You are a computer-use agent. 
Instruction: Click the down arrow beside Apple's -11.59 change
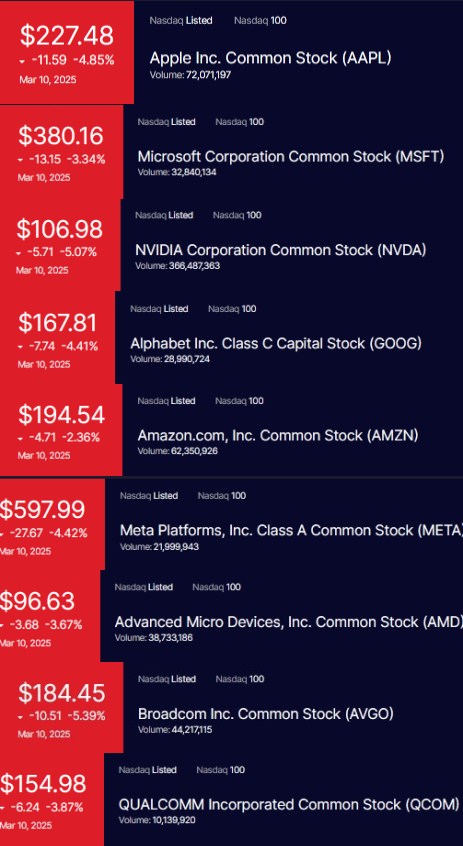click(22, 62)
